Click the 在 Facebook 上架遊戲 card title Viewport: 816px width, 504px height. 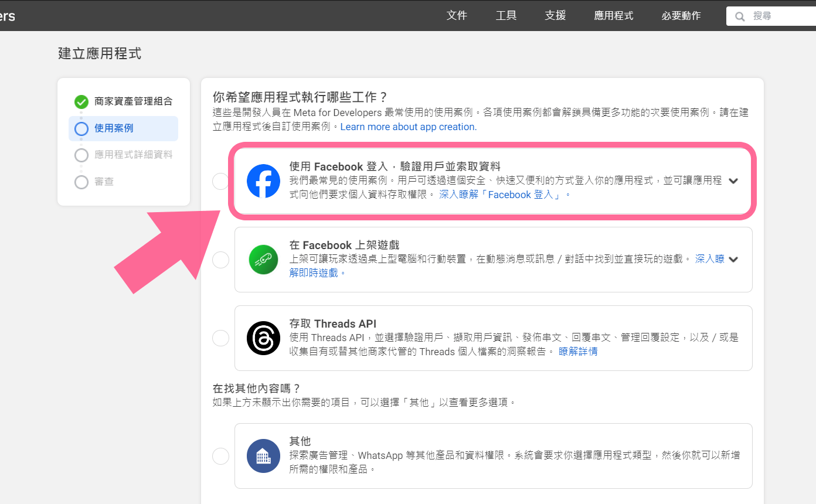(x=344, y=245)
